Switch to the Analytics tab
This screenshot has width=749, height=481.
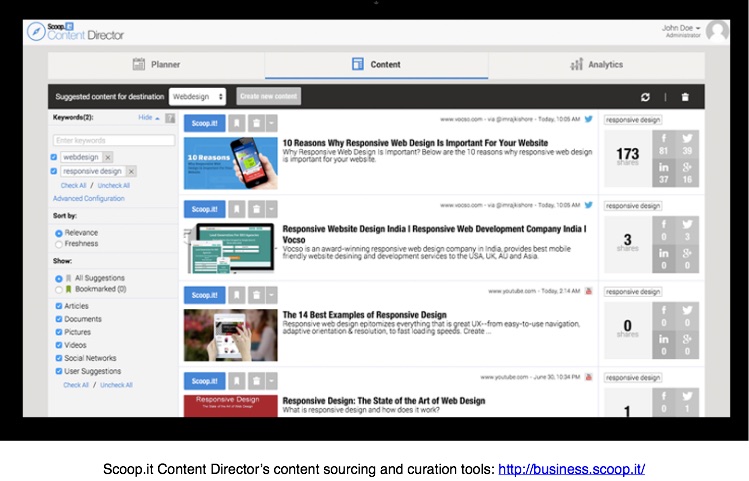coord(597,65)
